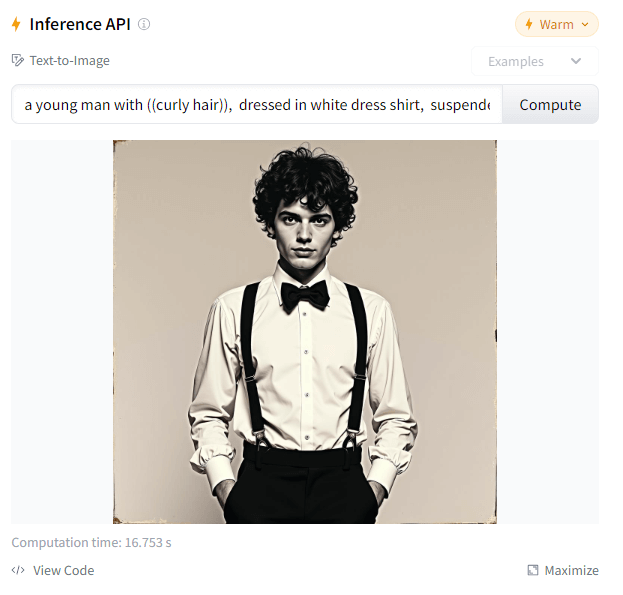Focus the prompt text input field
The height and width of the screenshot is (595, 623).
257,104
